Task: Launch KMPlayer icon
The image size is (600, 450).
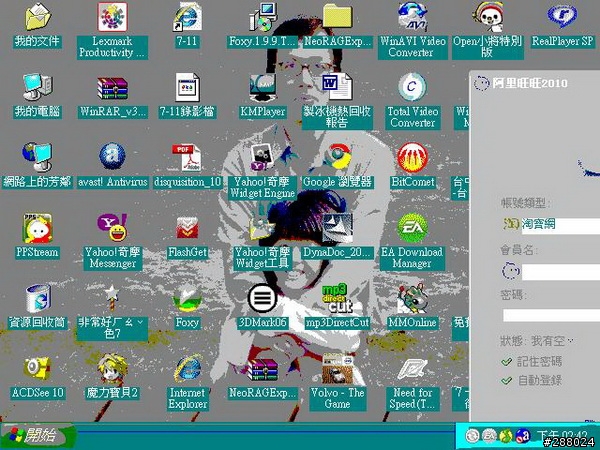Action: click(x=262, y=88)
